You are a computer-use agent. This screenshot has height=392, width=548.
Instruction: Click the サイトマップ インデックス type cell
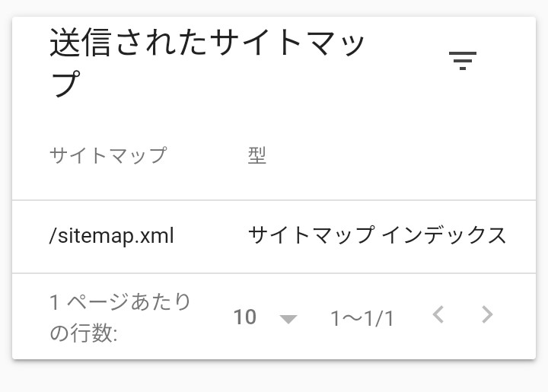click(x=377, y=235)
